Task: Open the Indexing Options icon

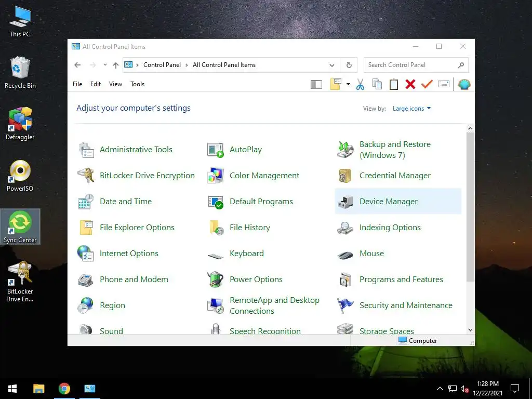Action: click(x=345, y=228)
